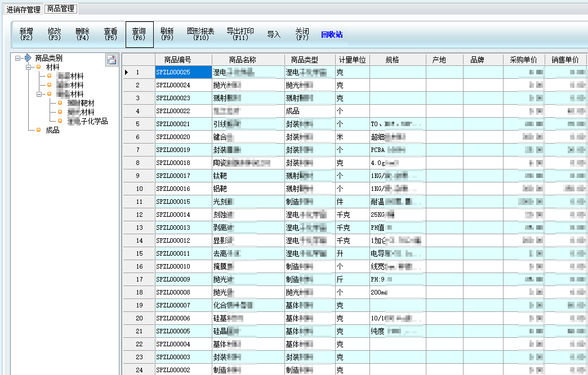Viewport: 588px width, 375px height.
Task: Collapse the 商品类别 root tree node
Action: click(19, 58)
